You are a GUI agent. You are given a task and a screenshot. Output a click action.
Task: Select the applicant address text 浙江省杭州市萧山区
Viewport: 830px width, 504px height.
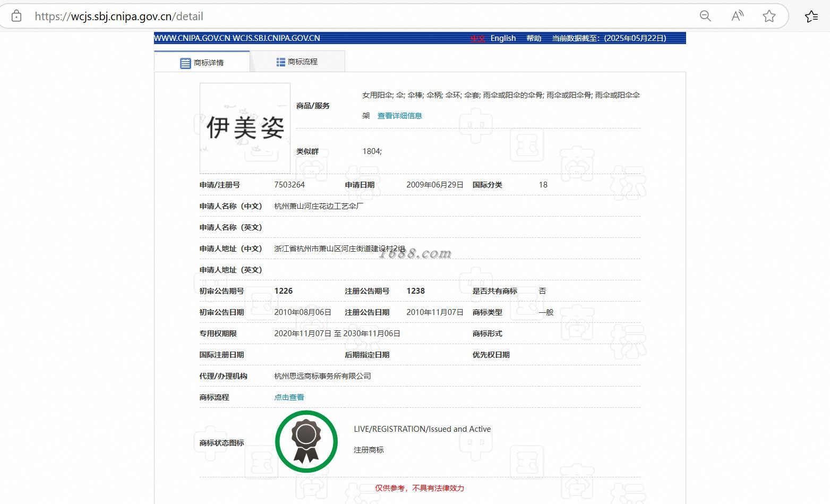307,249
